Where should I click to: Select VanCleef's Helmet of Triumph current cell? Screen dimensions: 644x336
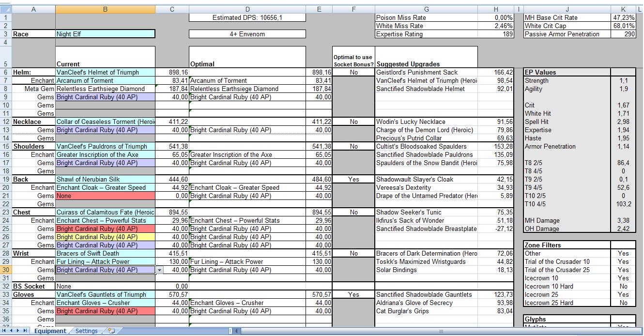tap(106, 72)
